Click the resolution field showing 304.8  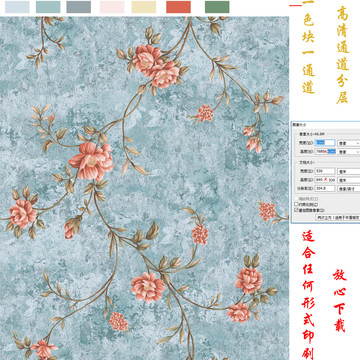click(x=325, y=188)
